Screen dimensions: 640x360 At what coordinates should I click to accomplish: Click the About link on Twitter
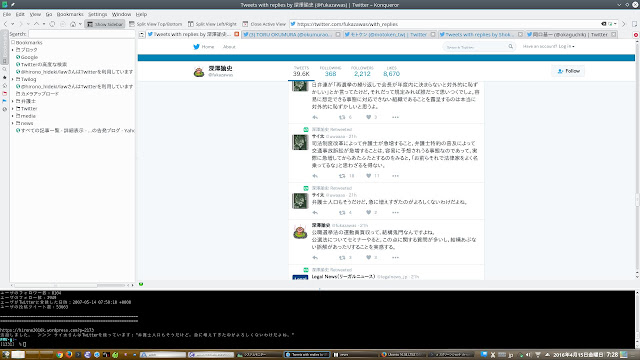tap(229, 47)
